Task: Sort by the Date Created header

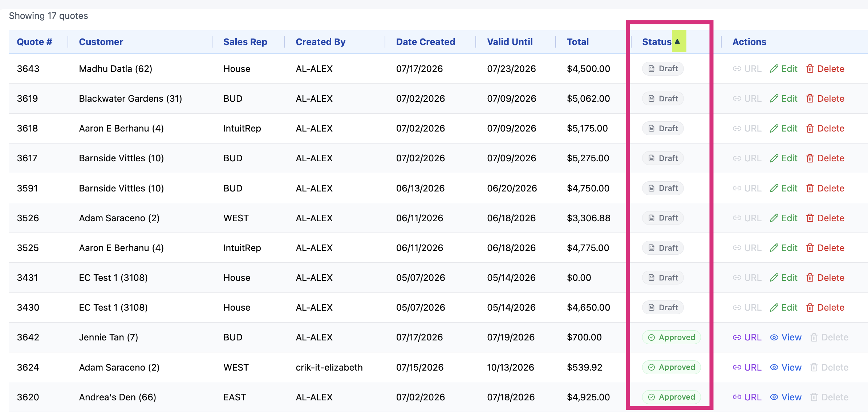Action: pyautogui.click(x=426, y=42)
